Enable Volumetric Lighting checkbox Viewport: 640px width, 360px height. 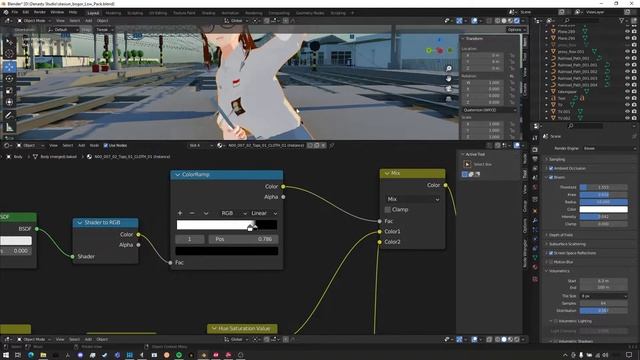(556, 321)
